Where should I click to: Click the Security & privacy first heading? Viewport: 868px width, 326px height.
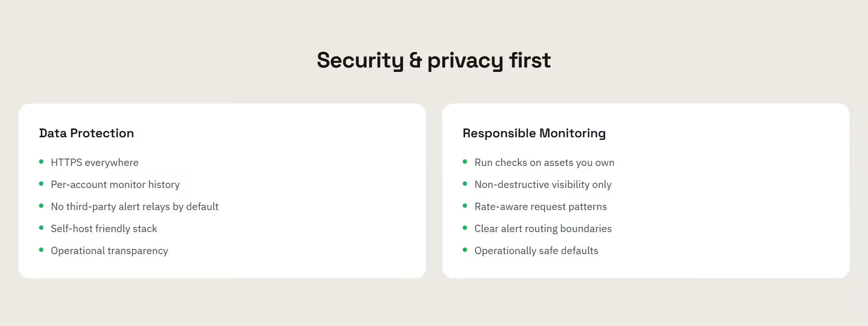[x=434, y=61]
